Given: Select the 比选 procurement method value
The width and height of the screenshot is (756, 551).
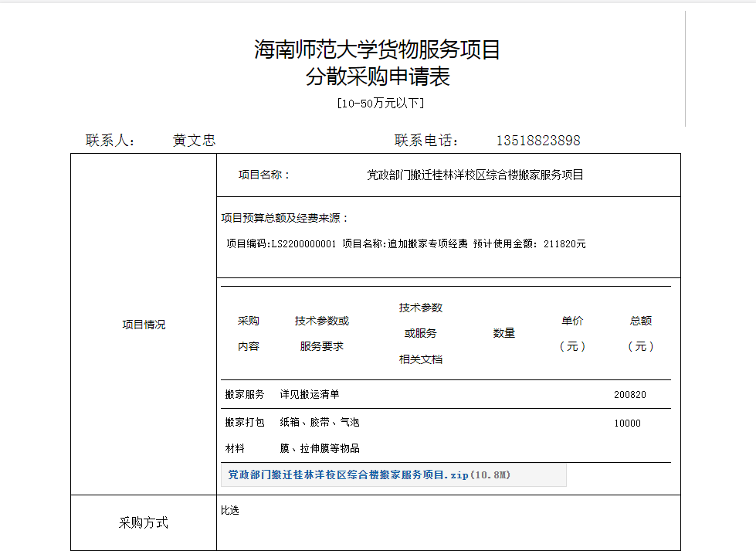Looking at the screenshot, I should pos(230,511).
